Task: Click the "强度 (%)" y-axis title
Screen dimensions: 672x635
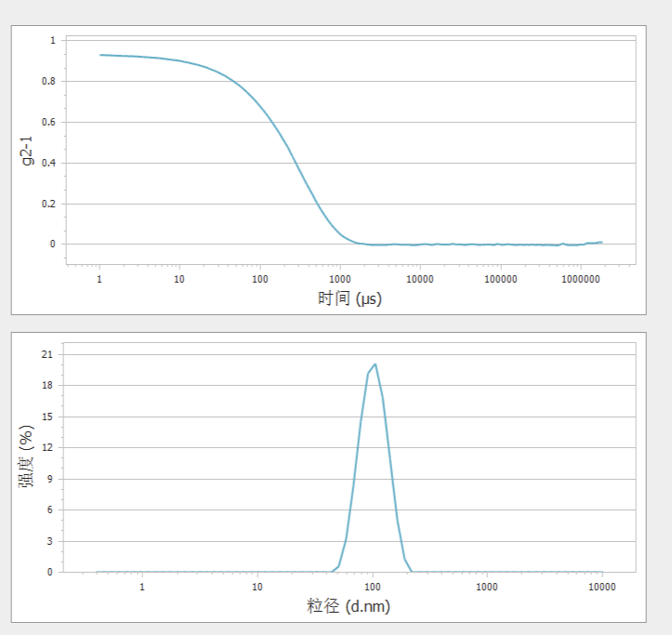Action: [27, 456]
